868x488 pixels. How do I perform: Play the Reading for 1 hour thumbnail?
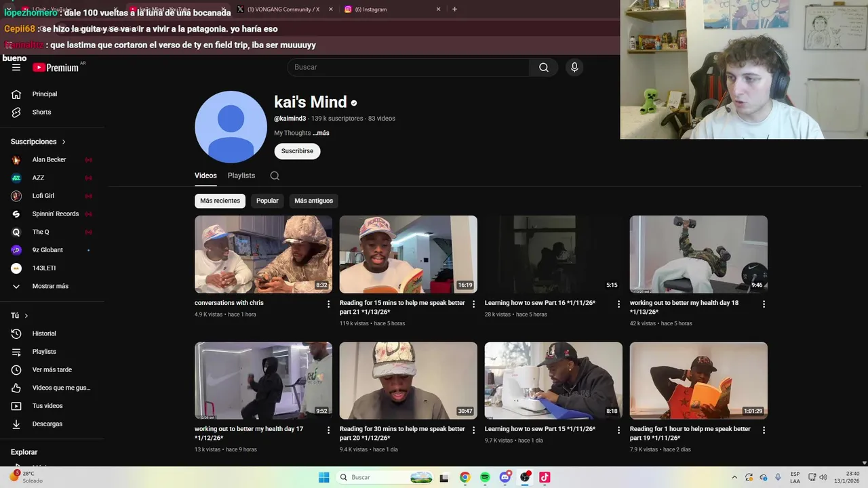tap(698, 380)
